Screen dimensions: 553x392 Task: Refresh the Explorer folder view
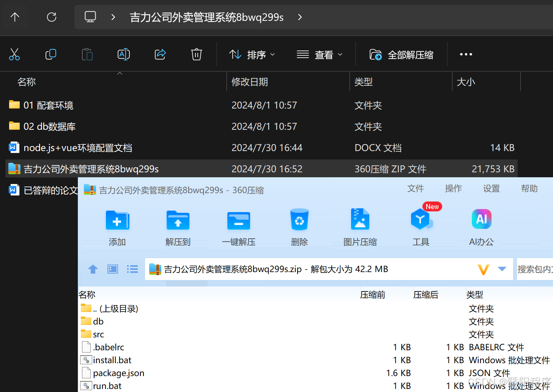(x=52, y=17)
